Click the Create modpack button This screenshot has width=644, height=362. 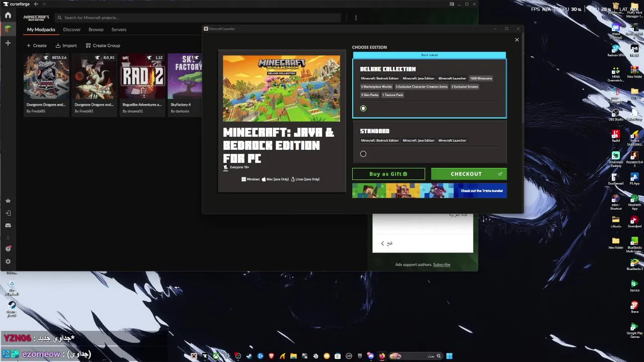(37, 46)
